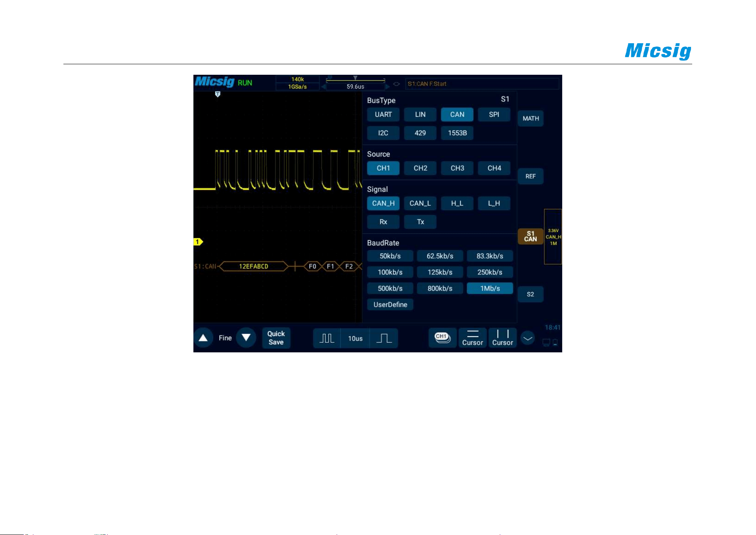Select 1Mb/s baud rate
Screen dimensions: 756x535
[490, 289]
